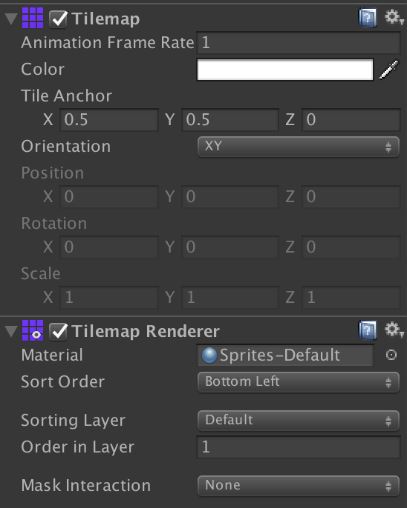This screenshot has width=407, height=508.
Task: Click the white Color swatch field
Action: click(x=285, y=70)
